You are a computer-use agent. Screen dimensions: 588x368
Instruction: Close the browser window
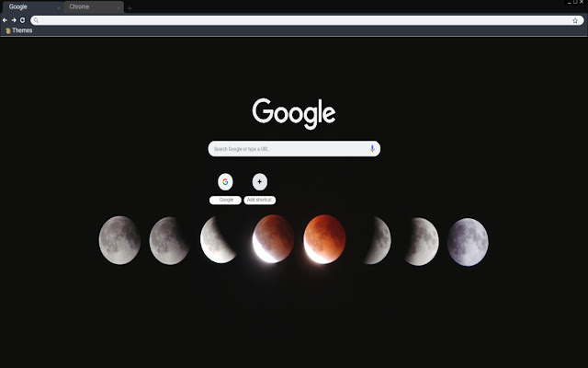pos(582,2)
